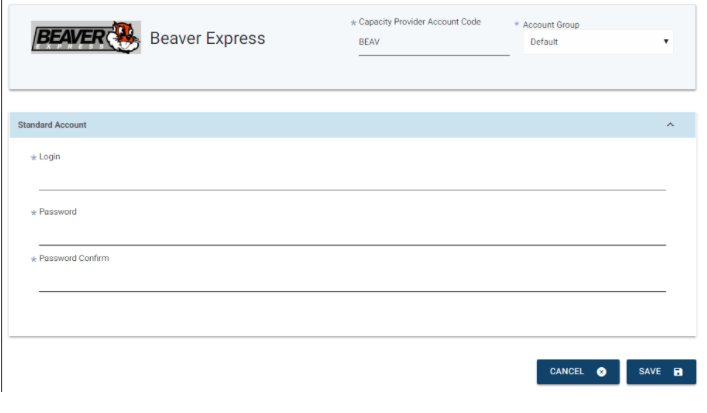The height and width of the screenshot is (413, 707).
Task: Select the Password input field
Action: click(x=352, y=234)
